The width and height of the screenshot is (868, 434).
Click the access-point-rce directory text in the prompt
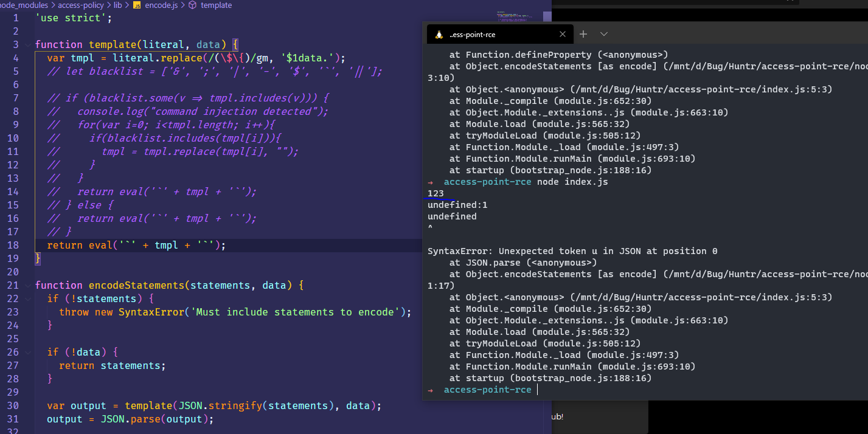coord(487,389)
